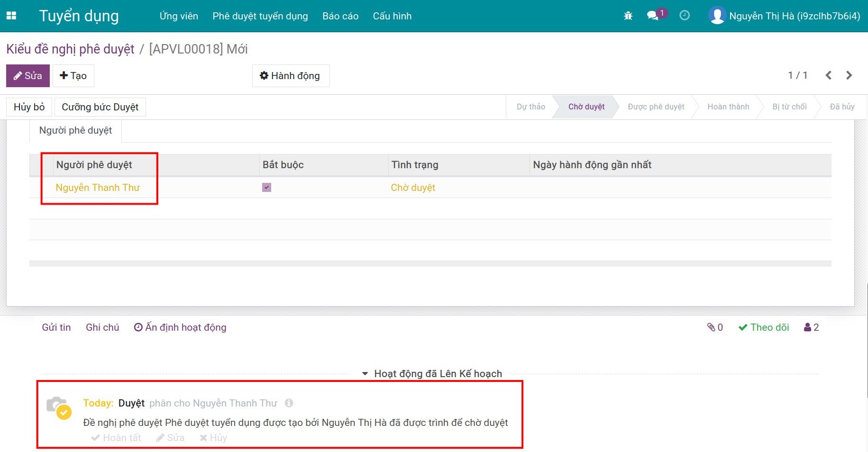Viewport: 868px width, 452px height.
Task: Click the user avatar icon
Action: tap(717, 16)
